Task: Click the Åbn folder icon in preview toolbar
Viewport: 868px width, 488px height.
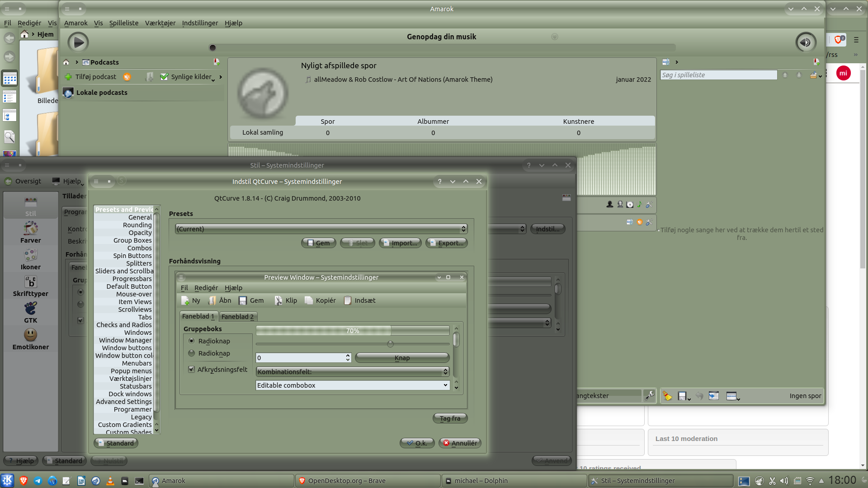Action: (x=212, y=301)
